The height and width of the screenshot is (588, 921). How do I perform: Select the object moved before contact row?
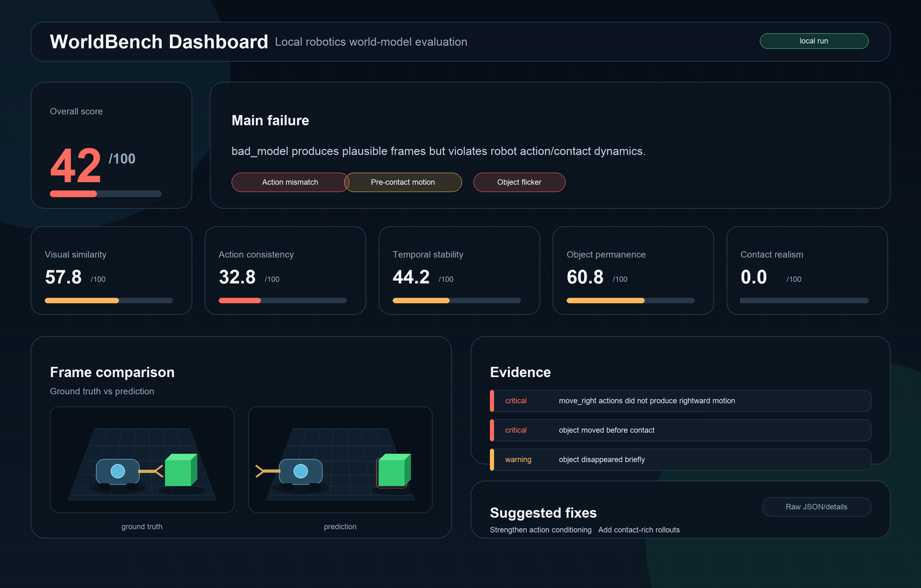click(681, 430)
